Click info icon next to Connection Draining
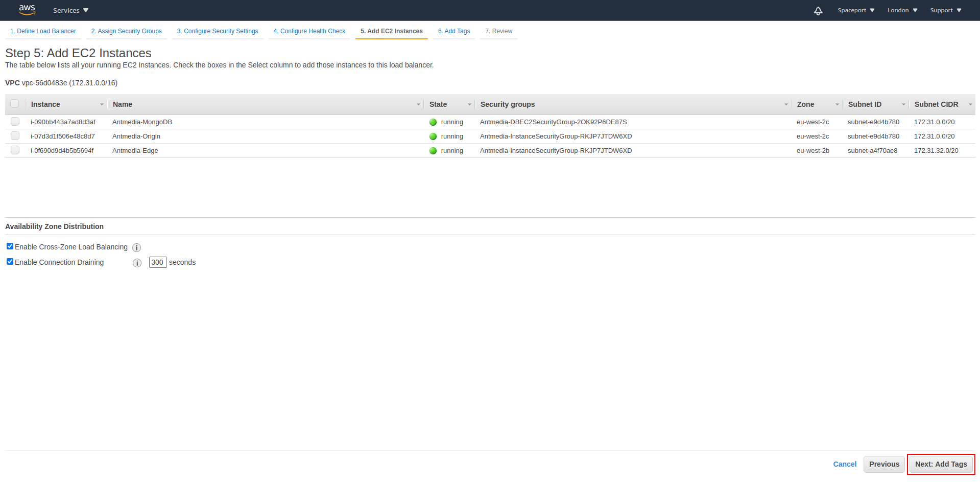The image size is (980, 482). 137,263
